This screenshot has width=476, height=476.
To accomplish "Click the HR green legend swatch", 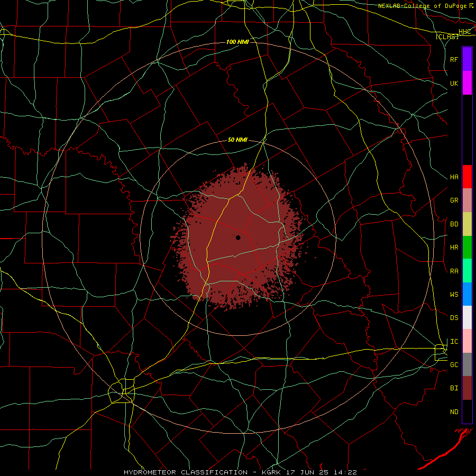I will pyautogui.click(x=467, y=248).
